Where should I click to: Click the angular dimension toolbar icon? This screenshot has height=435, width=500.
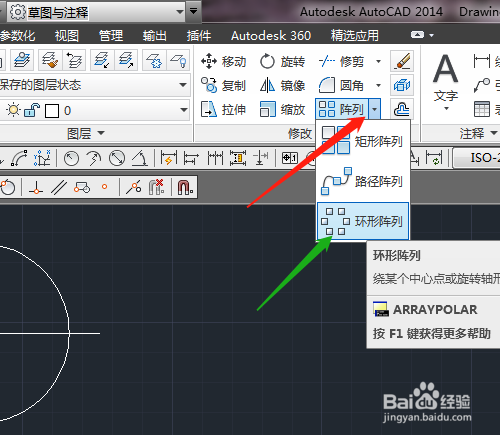click(x=140, y=158)
